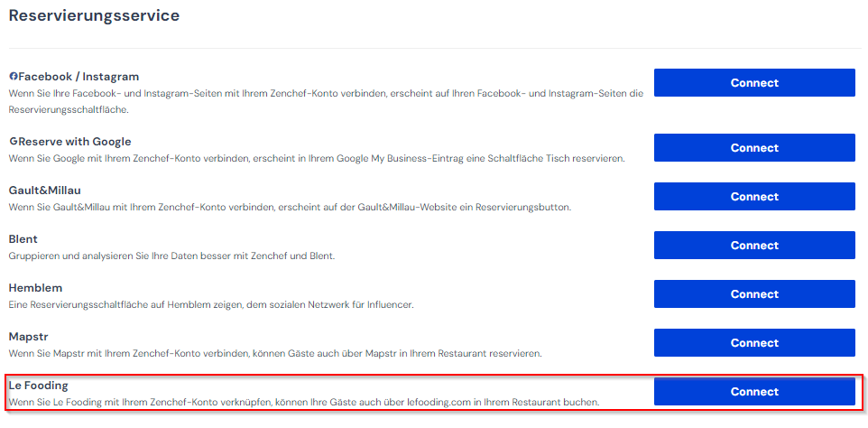Click the Hemblem influencer network description
The width and height of the screenshot is (868, 428).
point(211,304)
